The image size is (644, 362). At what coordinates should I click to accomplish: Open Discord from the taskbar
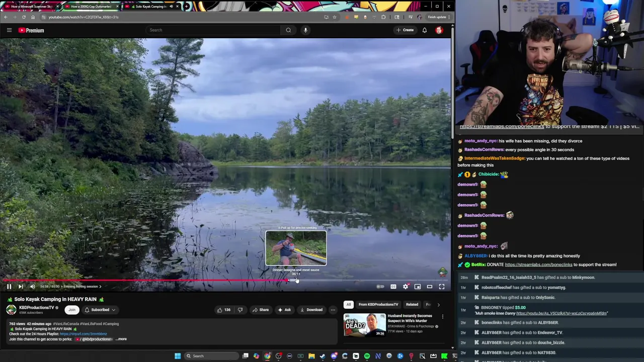click(334, 356)
